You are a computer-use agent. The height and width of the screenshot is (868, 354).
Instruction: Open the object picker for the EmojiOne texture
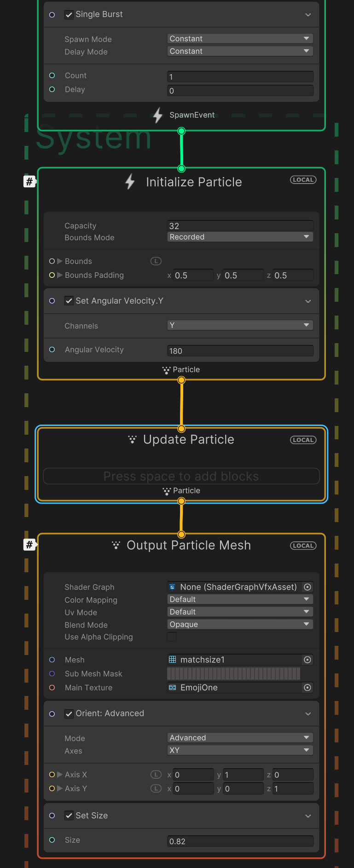(x=307, y=688)
